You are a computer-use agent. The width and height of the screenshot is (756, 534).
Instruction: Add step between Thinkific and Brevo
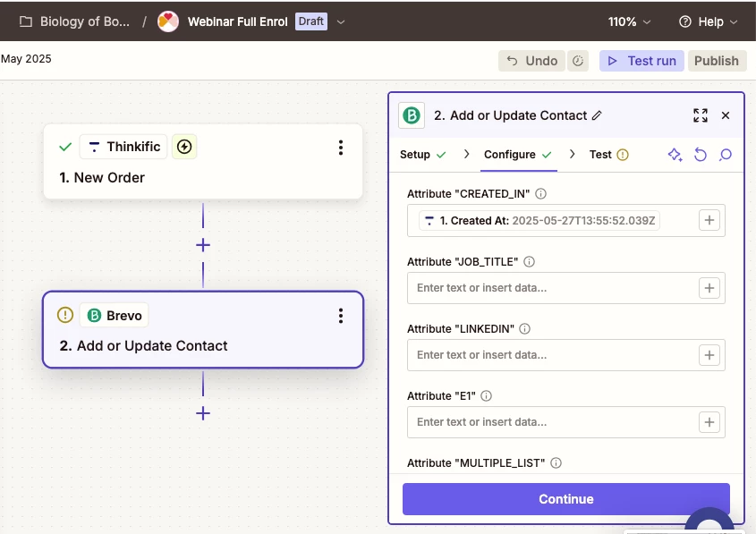(203, 245)
